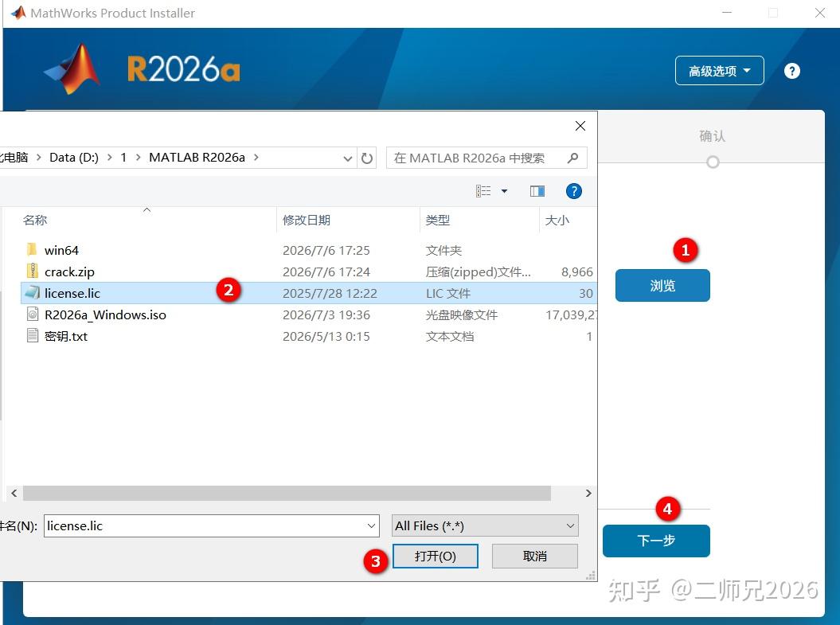
Task: Sort by 大小 column header
Action: (557, 220)
